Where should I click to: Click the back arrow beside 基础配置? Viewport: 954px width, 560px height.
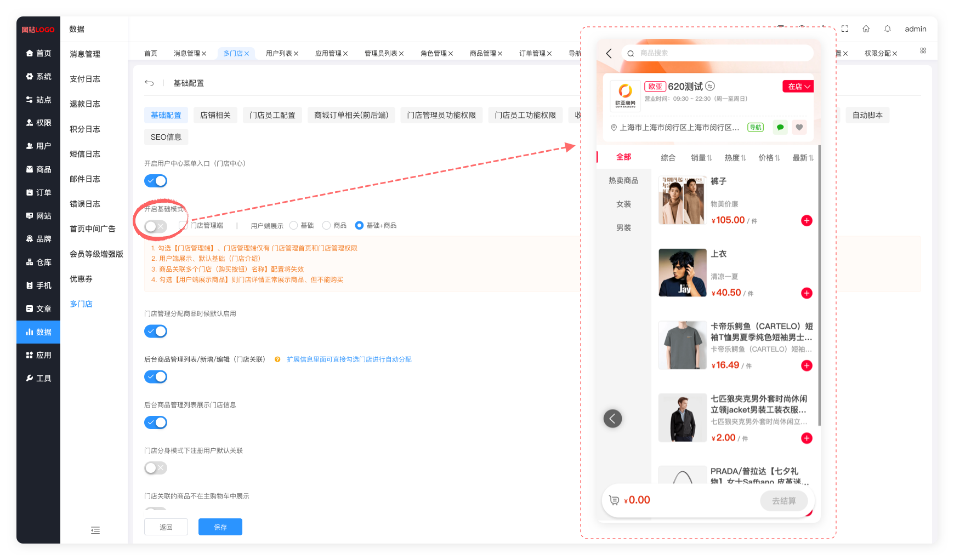[149, 83]
